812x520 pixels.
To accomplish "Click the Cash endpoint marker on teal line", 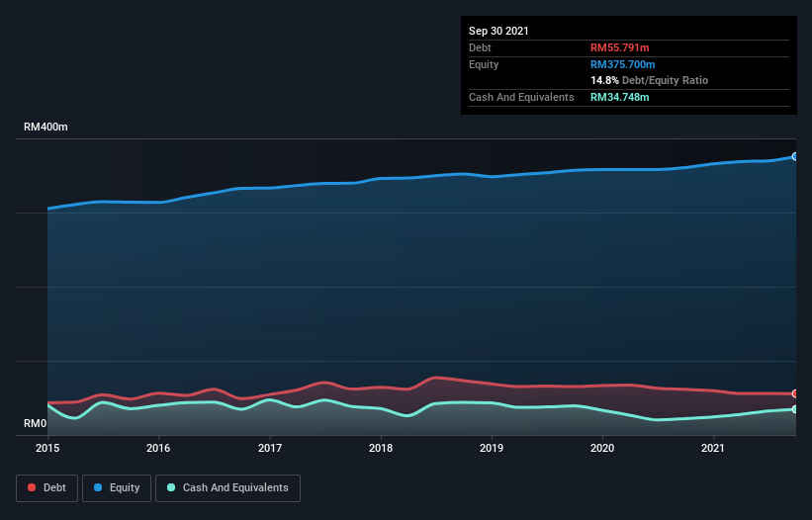I will pos(795,409).
